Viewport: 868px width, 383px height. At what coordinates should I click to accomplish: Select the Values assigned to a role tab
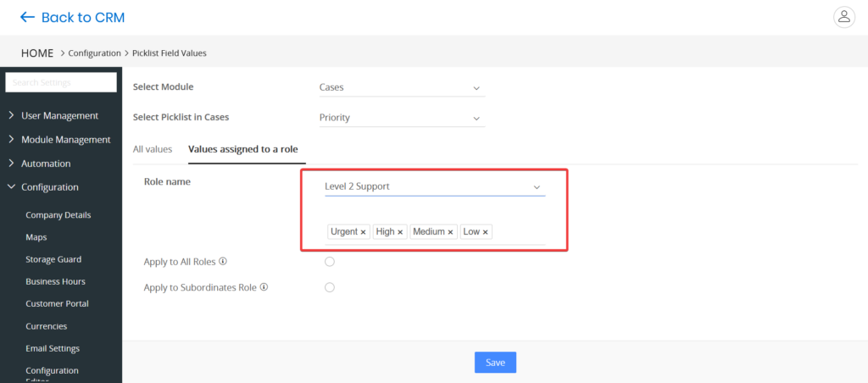pyautogui.click(x=242, y=149)
